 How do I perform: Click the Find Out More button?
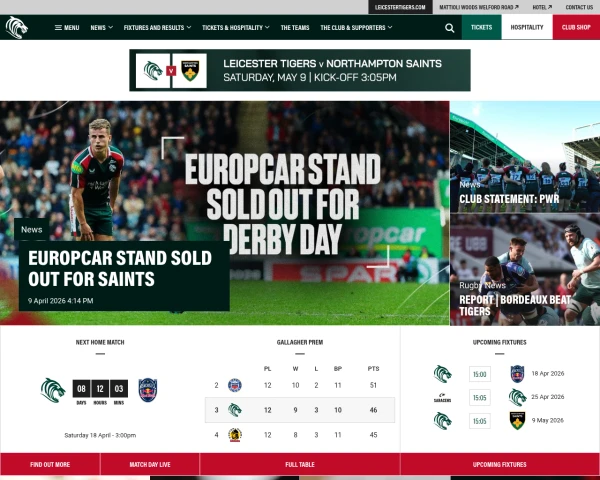click(50, 464)
